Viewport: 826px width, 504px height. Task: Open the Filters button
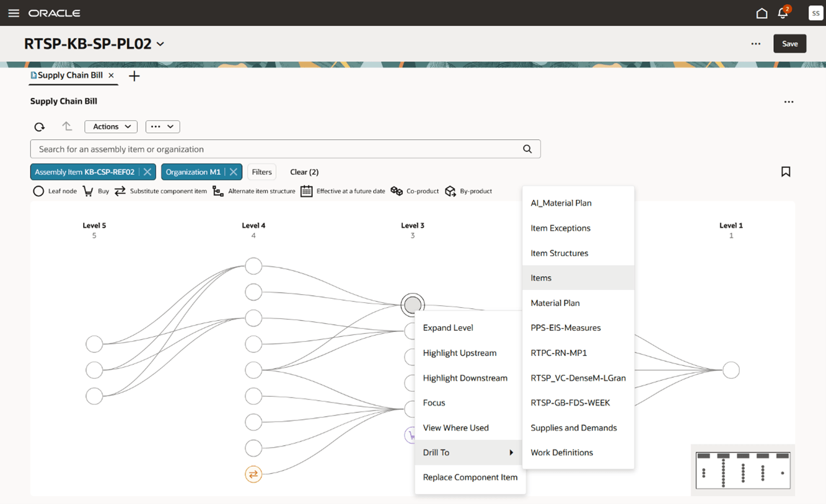(x=261, y=172)
